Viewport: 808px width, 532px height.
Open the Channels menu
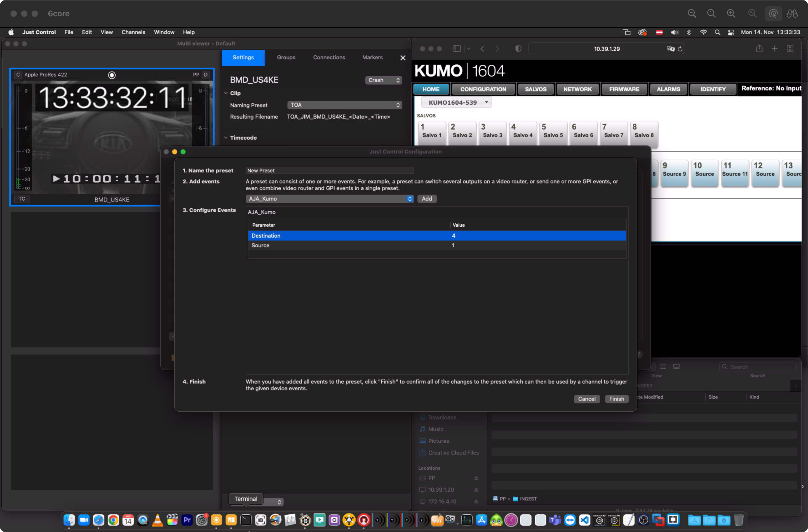click(133, 32)
